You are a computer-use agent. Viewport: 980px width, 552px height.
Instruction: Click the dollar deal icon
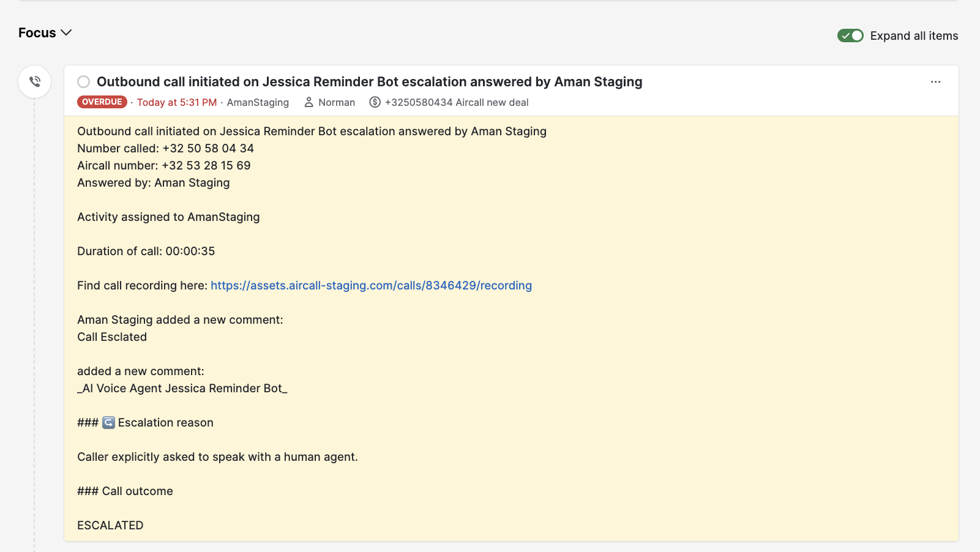(375, 102)
